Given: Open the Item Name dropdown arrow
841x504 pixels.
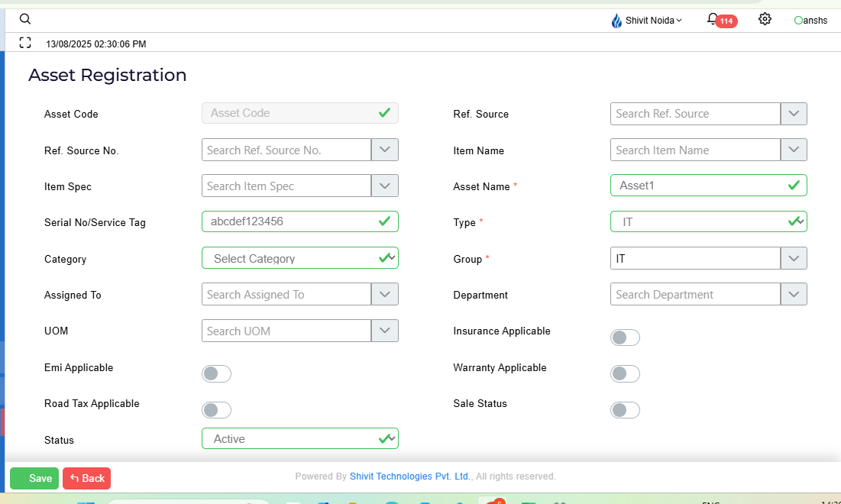Looking at the screenshot, I should (794, 150).
